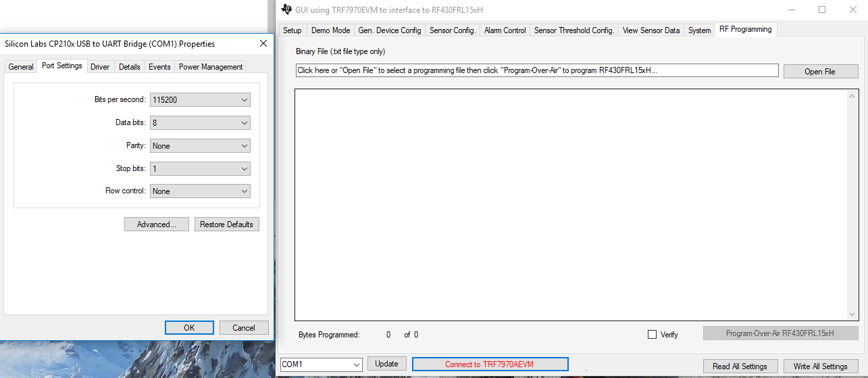Confirm the port settings with OK

pos(189,327)
